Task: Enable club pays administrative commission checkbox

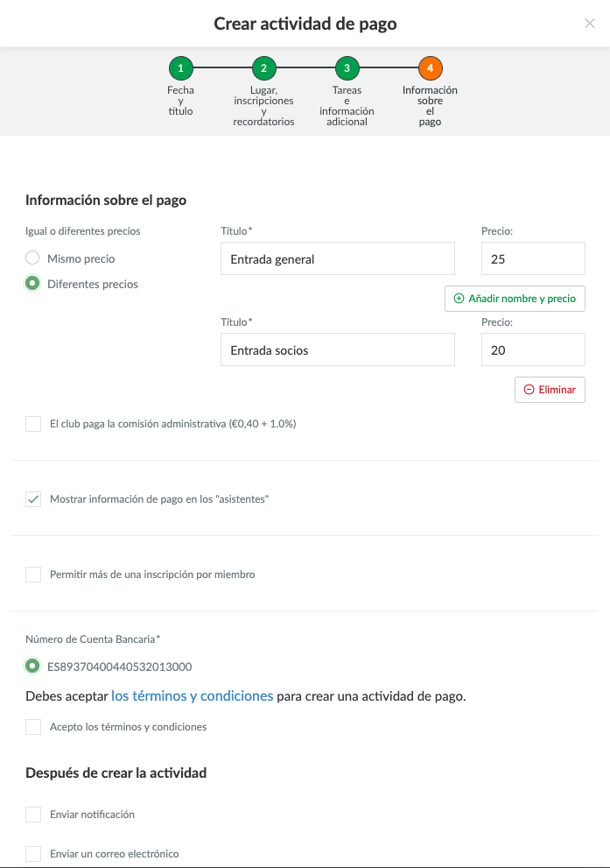Action: 33,424
